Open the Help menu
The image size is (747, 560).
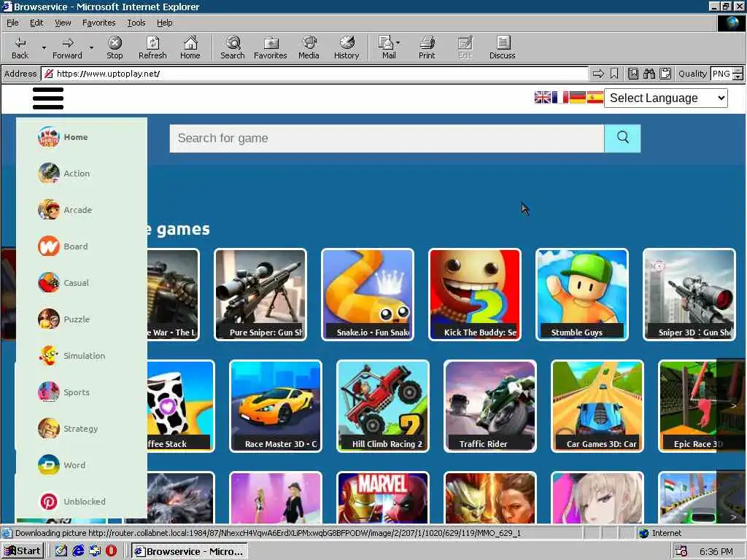pyautogui.click(x=164, y=23)
